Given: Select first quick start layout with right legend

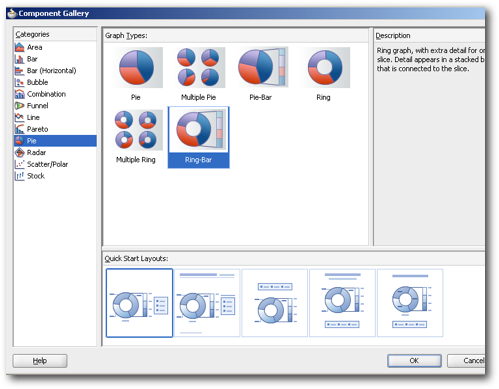Looking at the screenshot, I should coord(139,303).
